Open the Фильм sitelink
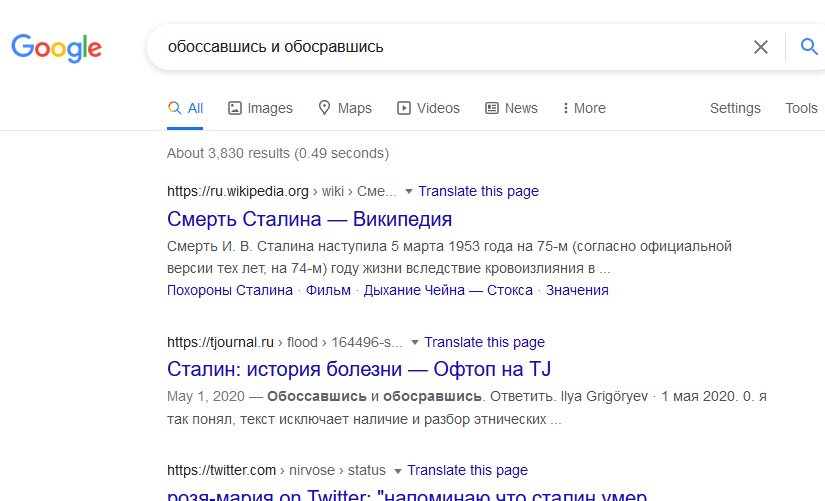 328,290
